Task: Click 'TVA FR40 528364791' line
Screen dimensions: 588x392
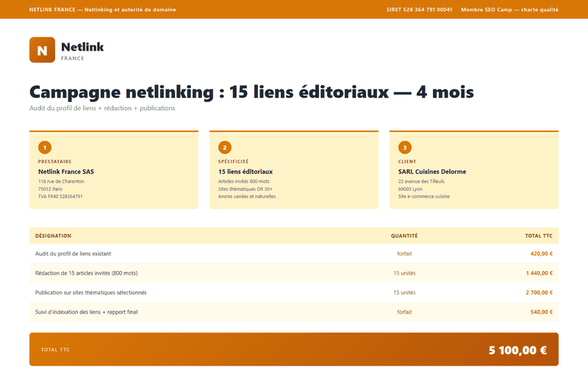Action: click(x=60, y=197)
